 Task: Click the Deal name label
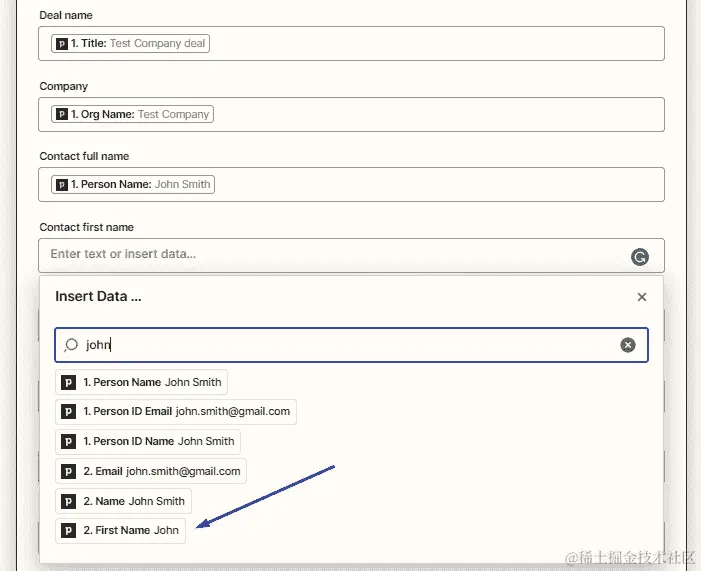pos(66,15)
